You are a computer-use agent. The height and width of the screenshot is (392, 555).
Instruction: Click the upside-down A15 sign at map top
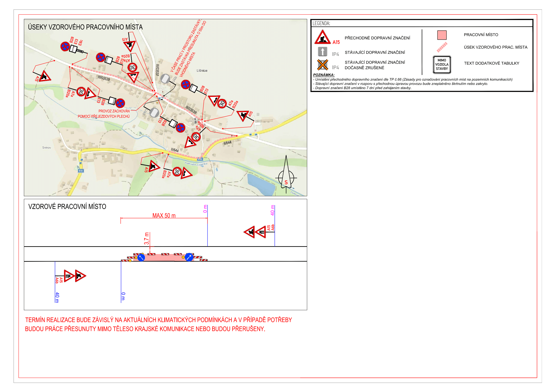coord(130,46)
